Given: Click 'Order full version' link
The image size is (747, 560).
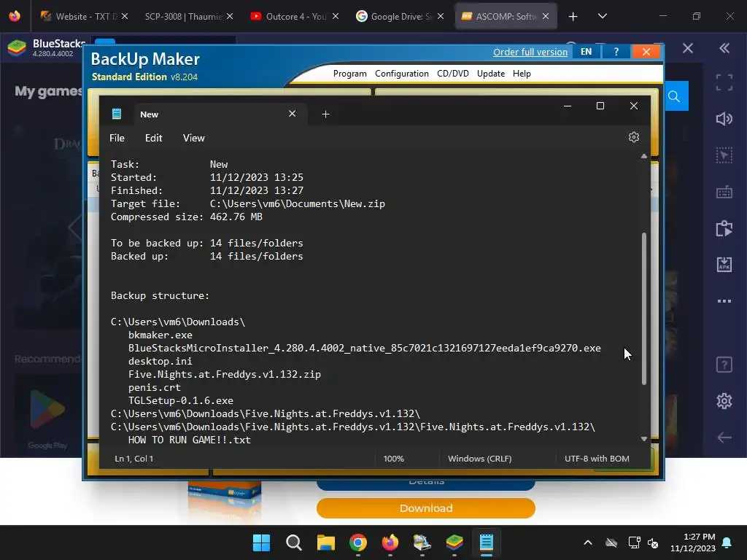Looking at the screenshot, I should (x=530, y=52).
